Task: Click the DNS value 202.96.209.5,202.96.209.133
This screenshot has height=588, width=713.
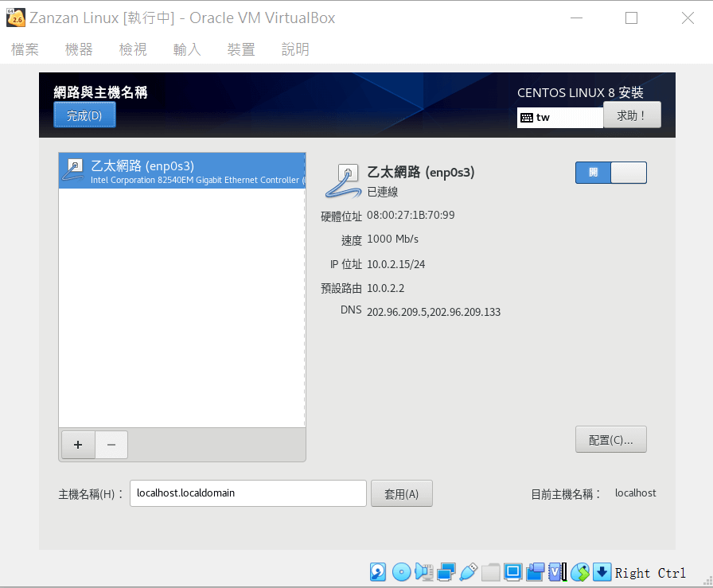Action: pyautogui.click(x=434, y=312)
